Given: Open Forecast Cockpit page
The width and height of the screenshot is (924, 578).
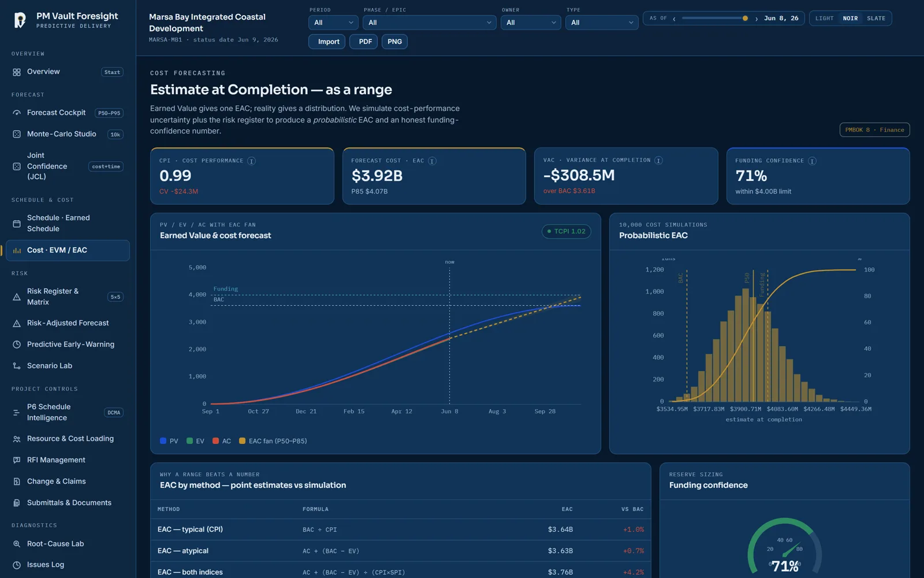Looking at the screenshot, I should [x=68, y=113].
